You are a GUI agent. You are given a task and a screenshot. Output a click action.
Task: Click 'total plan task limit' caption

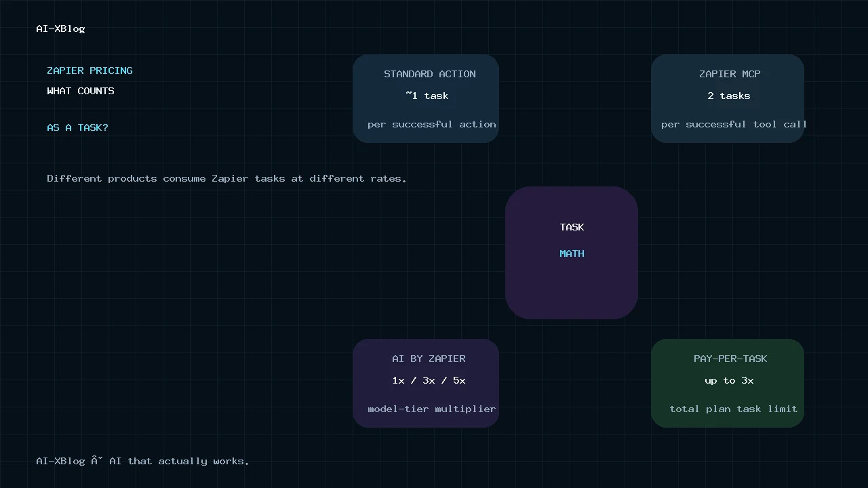(734, 409)
